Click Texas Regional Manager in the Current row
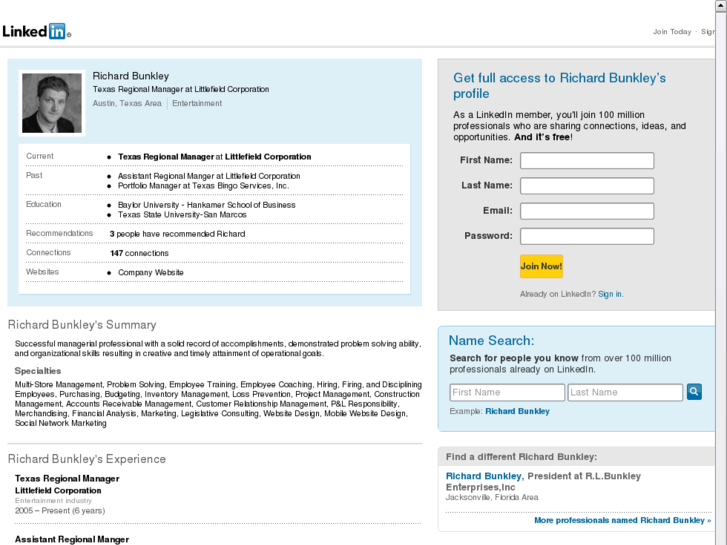This screenshot has height=545, width=727. (x=166, y=157)
